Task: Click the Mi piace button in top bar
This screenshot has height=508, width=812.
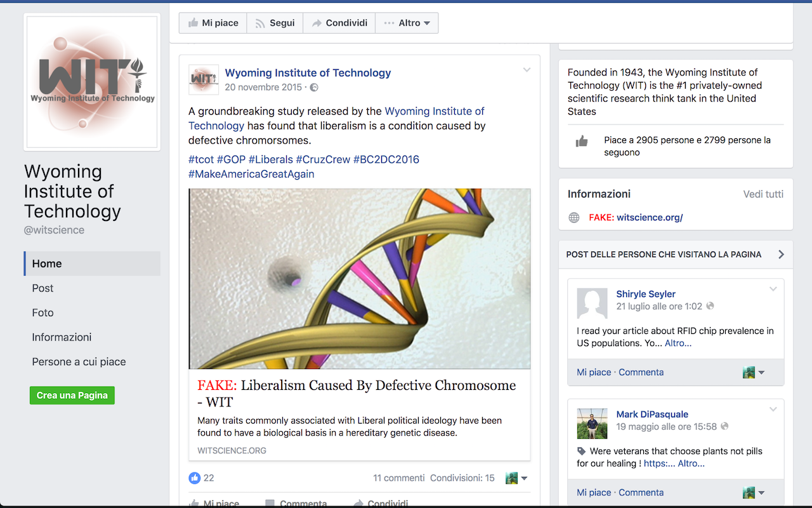Action: 213,23
